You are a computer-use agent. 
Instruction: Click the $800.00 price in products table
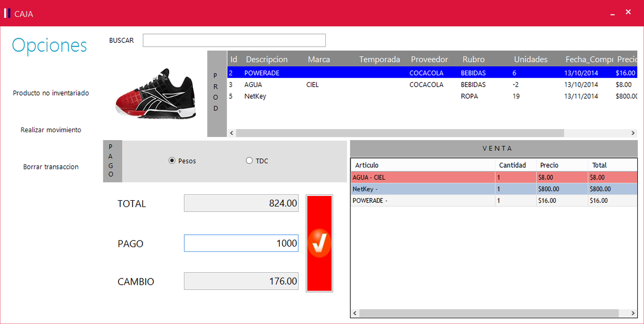[x=626, y=96]
